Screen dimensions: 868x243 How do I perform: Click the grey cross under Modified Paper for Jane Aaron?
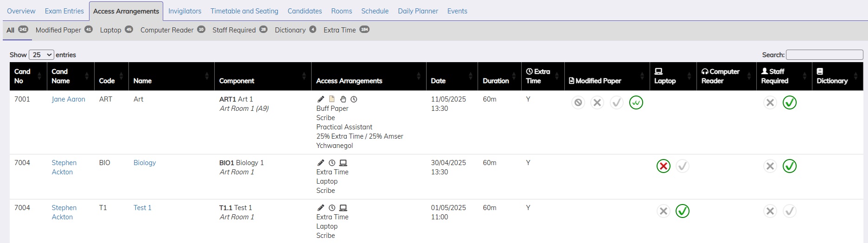(x=597, y=102)
